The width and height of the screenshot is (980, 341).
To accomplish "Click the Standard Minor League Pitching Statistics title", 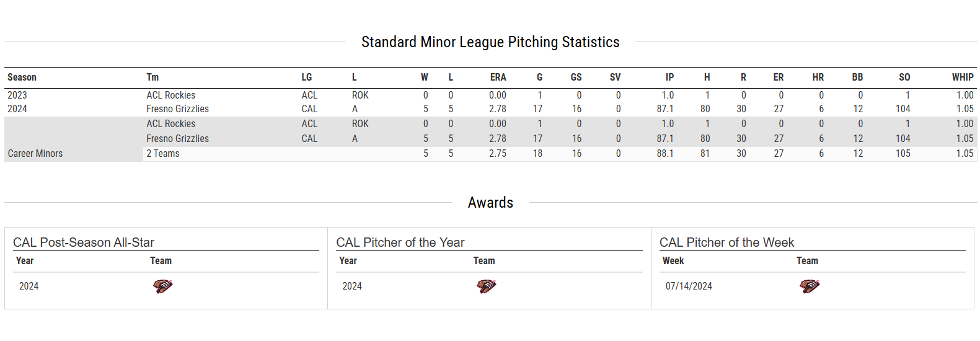I will coord(490,42).
